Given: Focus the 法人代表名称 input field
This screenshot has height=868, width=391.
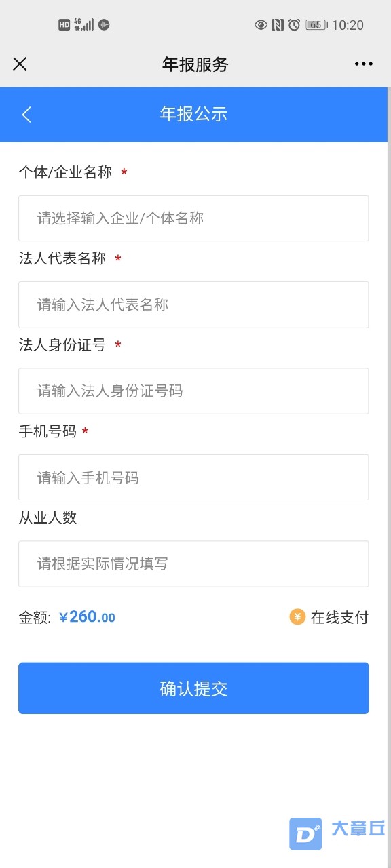Looking at the screenshot, I should pos(193,304).
